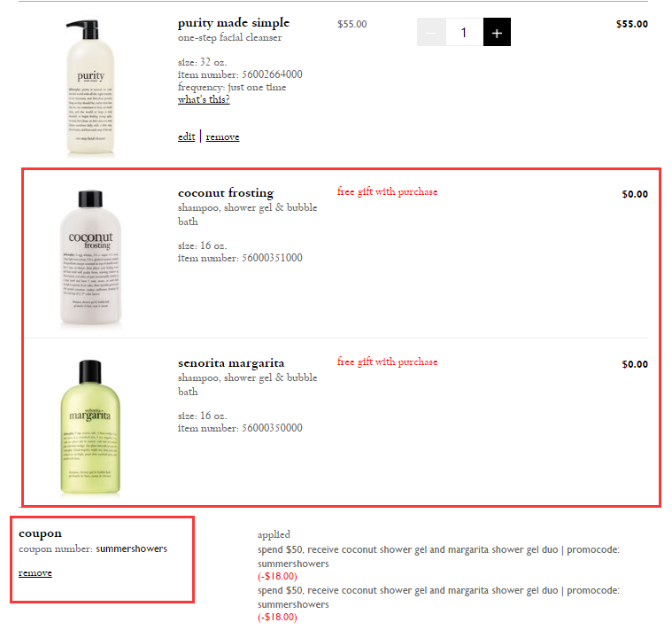Click the second -$18.00 discount amount
The image size is (672, 630).
(x=277, y=617)
